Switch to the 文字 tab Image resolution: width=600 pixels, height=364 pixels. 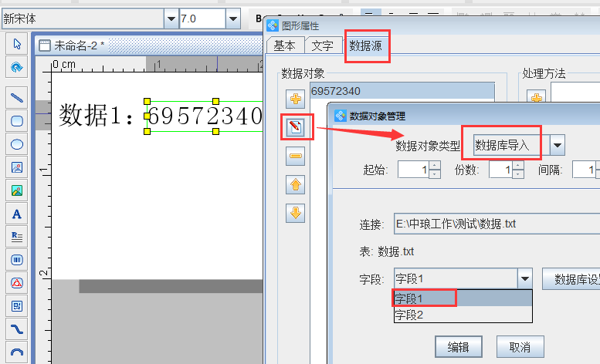point(322,45)
